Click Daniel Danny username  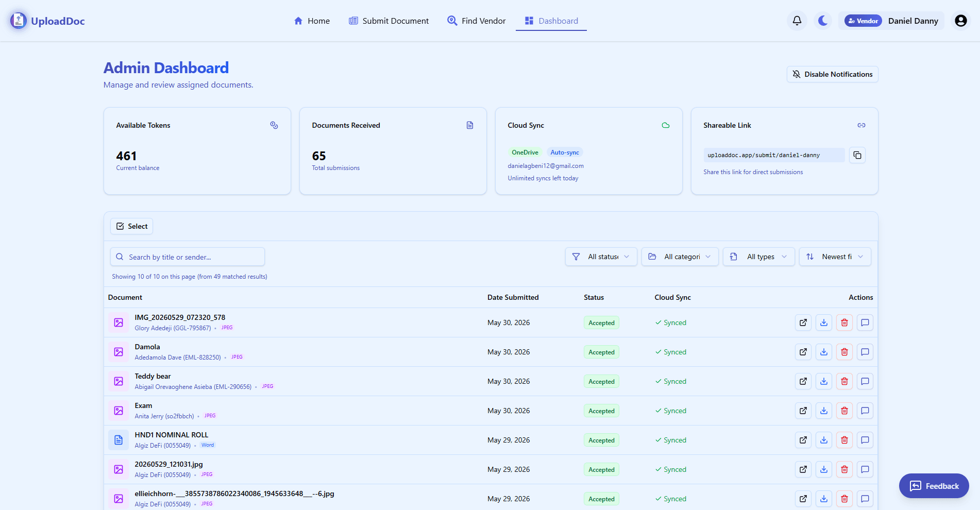tap(913, 21)
